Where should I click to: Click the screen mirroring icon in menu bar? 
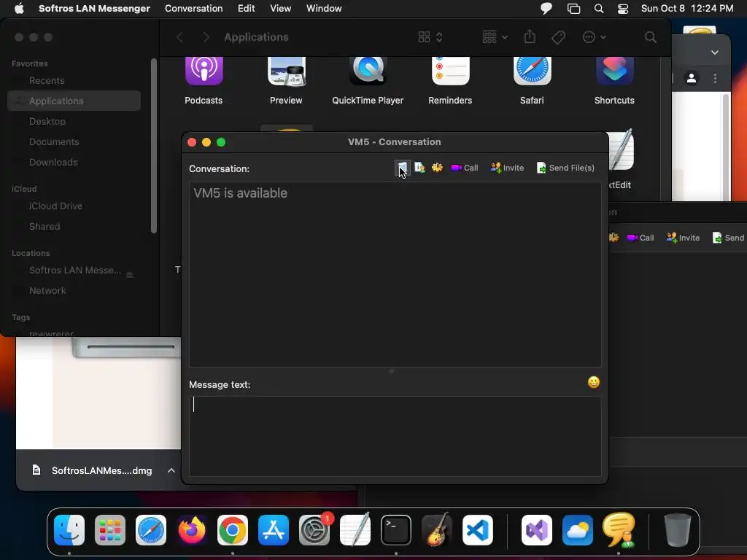pos(573,9)
